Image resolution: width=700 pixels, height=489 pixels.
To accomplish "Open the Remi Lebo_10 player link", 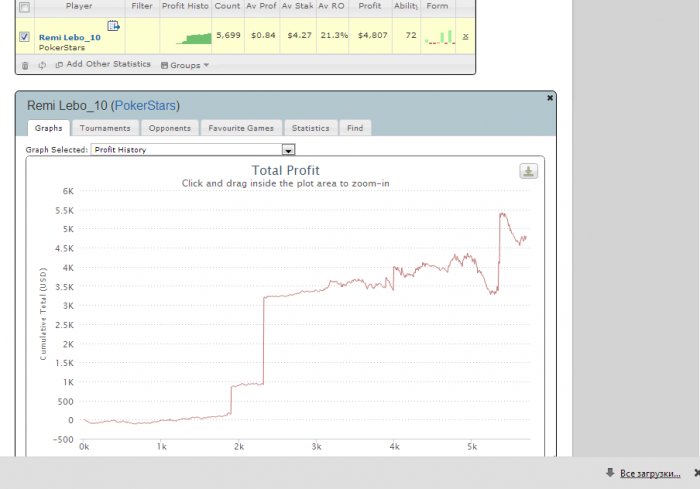I will [x=70, y=38].
